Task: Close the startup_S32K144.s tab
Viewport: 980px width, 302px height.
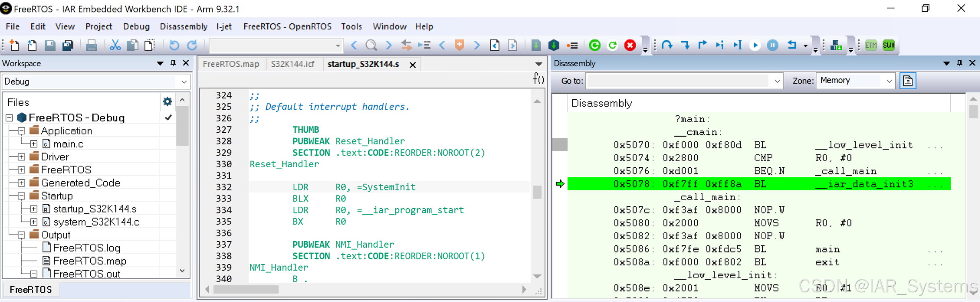Action: tap(412, 65)
